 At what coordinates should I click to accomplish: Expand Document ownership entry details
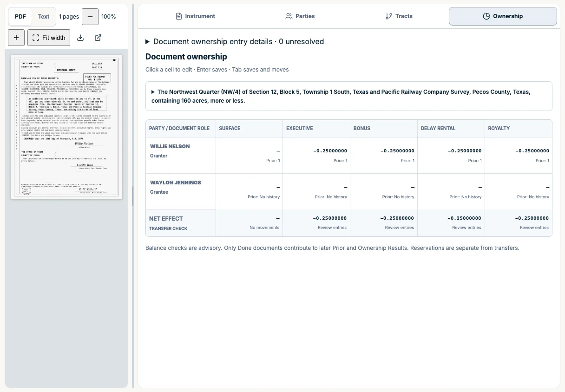(x=235, y=41)
